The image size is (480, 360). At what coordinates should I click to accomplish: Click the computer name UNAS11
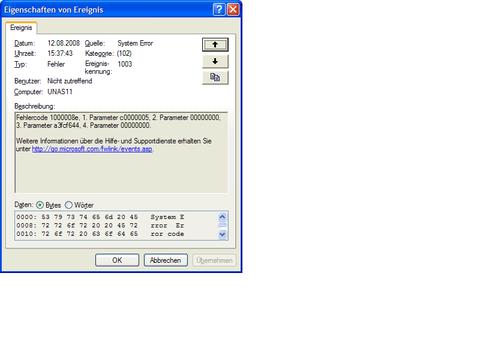(x=60, y=92)
